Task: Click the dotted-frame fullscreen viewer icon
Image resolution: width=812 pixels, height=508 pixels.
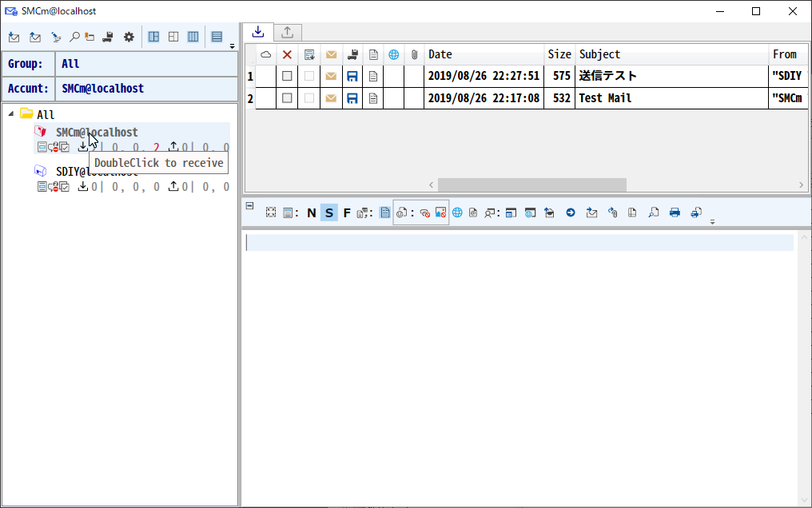Action: (271, 212)
